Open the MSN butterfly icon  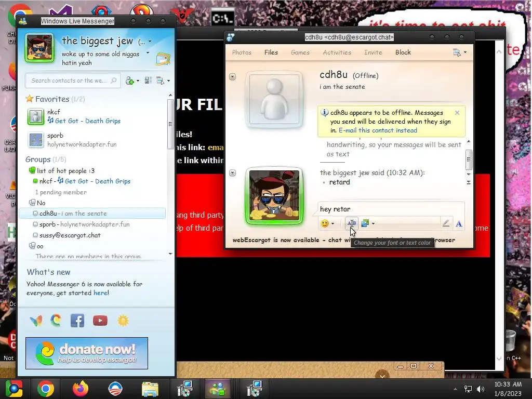point(36,320)
